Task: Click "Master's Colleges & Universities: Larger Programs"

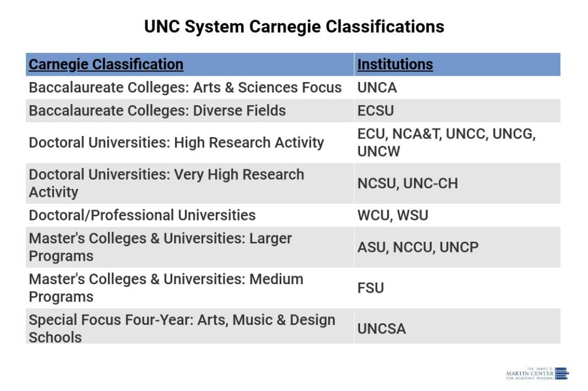Action: point(160,247)
